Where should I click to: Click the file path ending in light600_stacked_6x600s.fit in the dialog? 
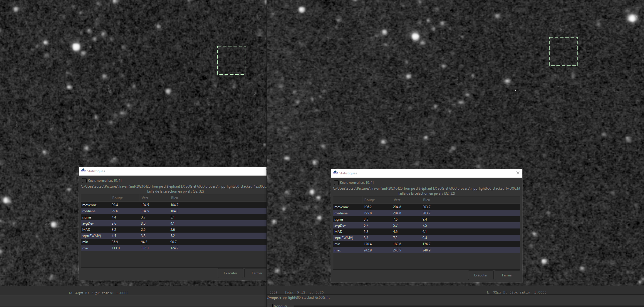pos(427,188)
